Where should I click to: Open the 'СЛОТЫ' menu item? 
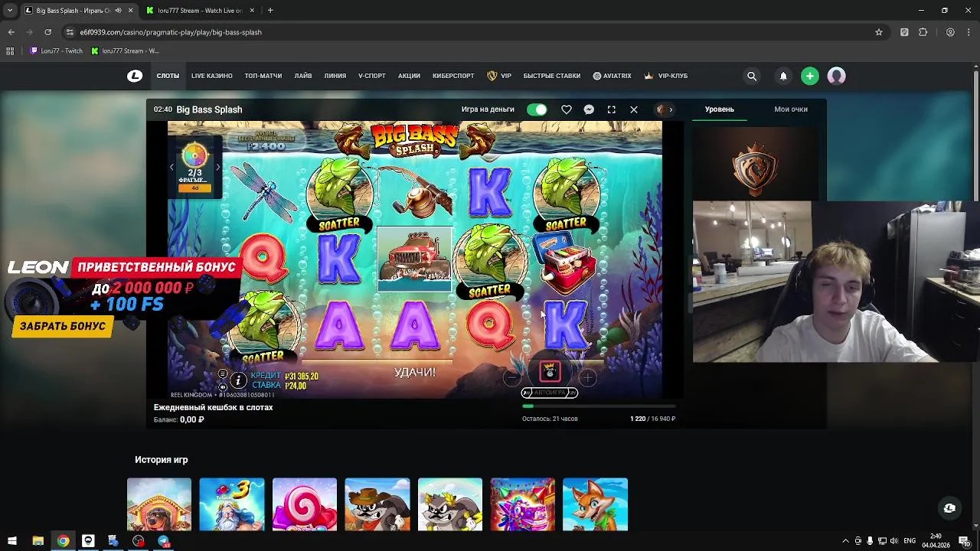[168, 76]
